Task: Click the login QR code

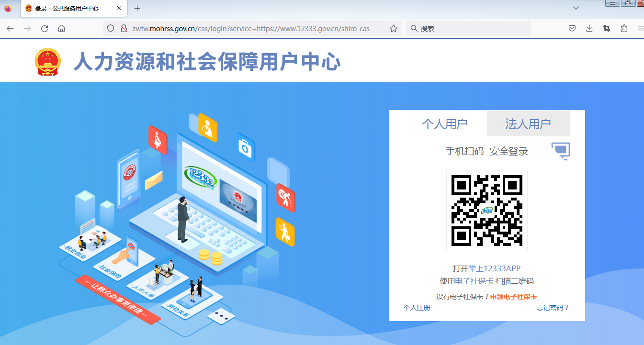Action: click(487, 211)
